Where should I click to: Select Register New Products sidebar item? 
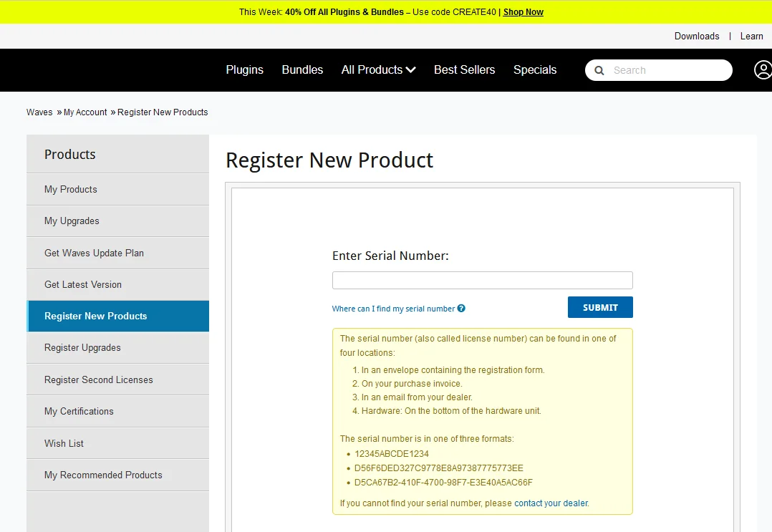pos(117,316)
